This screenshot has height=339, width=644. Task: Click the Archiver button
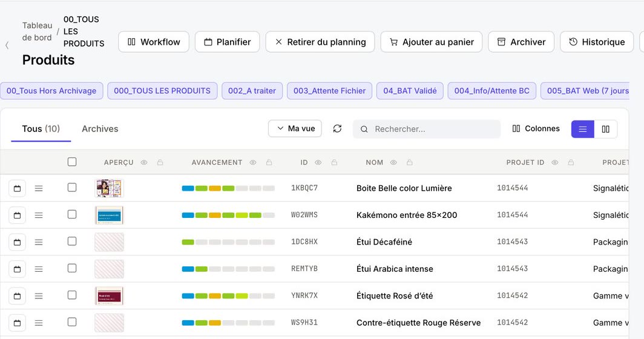521,42
